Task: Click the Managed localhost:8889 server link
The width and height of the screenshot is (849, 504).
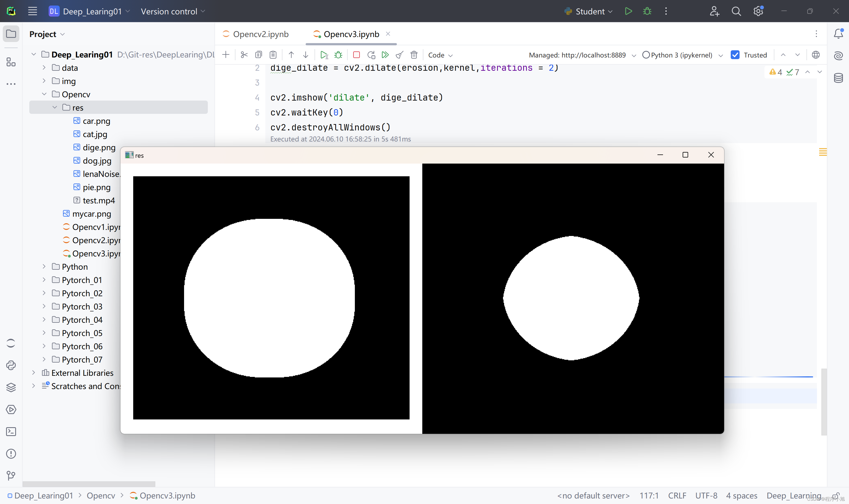Action: tap(577, 55)
